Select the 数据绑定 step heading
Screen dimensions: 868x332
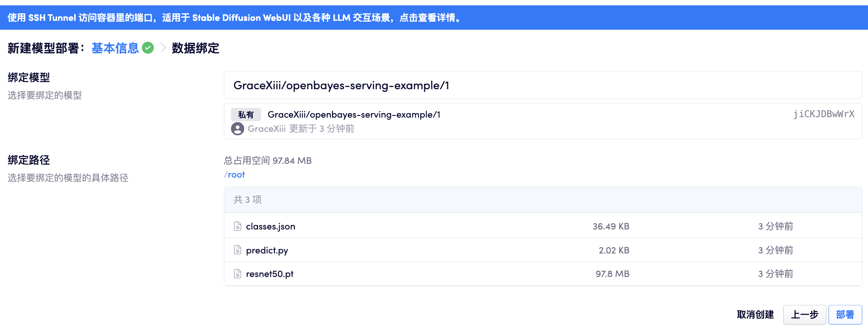pos(195,48)
